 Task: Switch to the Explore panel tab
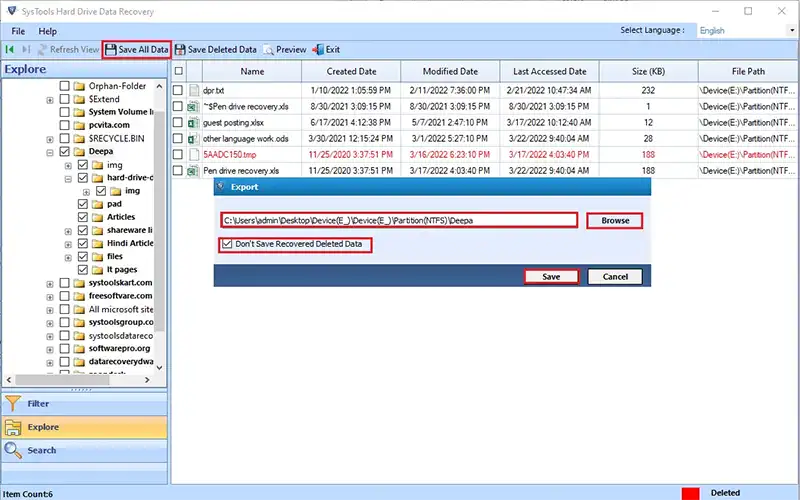[84, 427]
